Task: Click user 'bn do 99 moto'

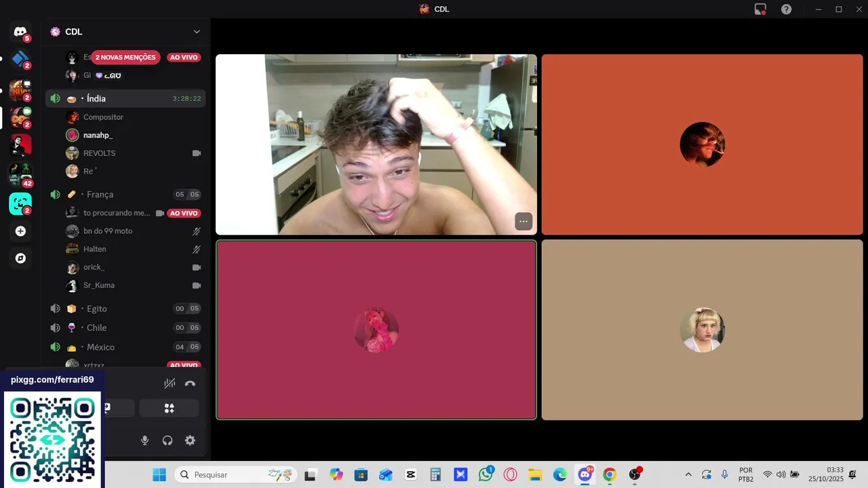Action: 107,231
